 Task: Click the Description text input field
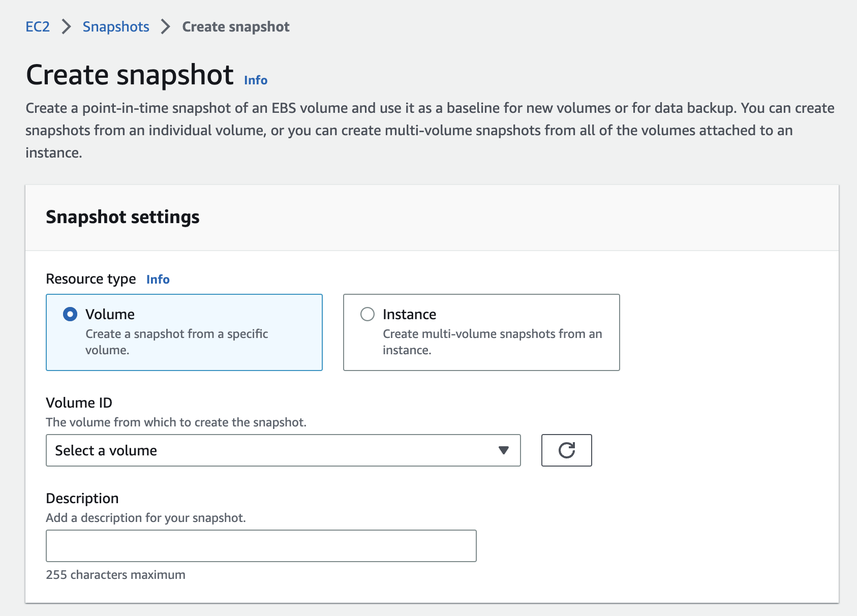point(261,546)
